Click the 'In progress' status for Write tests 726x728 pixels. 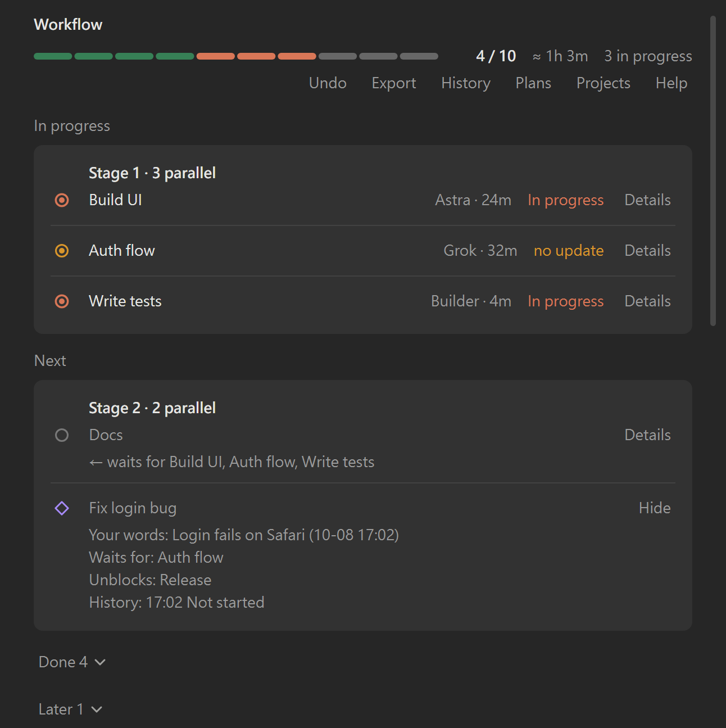[566, 301]
